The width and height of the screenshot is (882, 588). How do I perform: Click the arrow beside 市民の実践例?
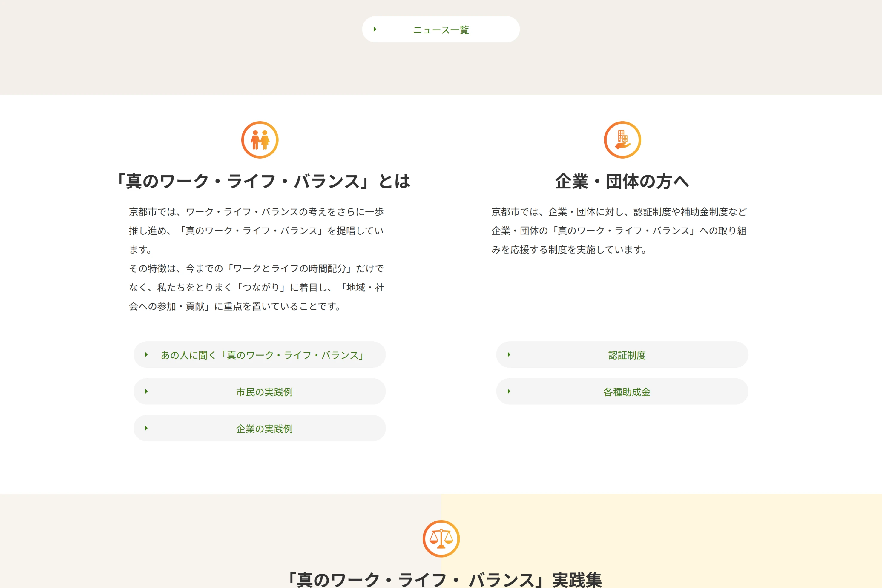[146, 391]
